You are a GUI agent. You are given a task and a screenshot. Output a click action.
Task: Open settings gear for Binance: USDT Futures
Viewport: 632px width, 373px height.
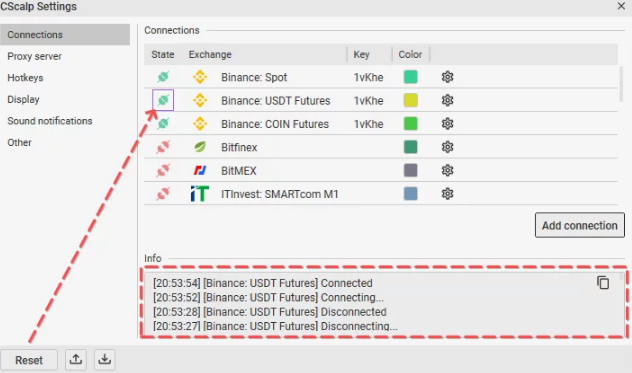point(447,100)
